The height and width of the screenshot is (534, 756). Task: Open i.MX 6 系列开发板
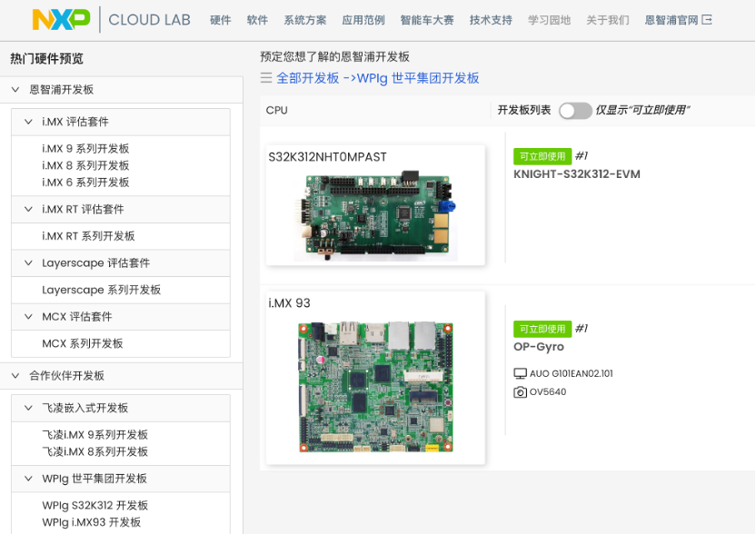point(85,183)
